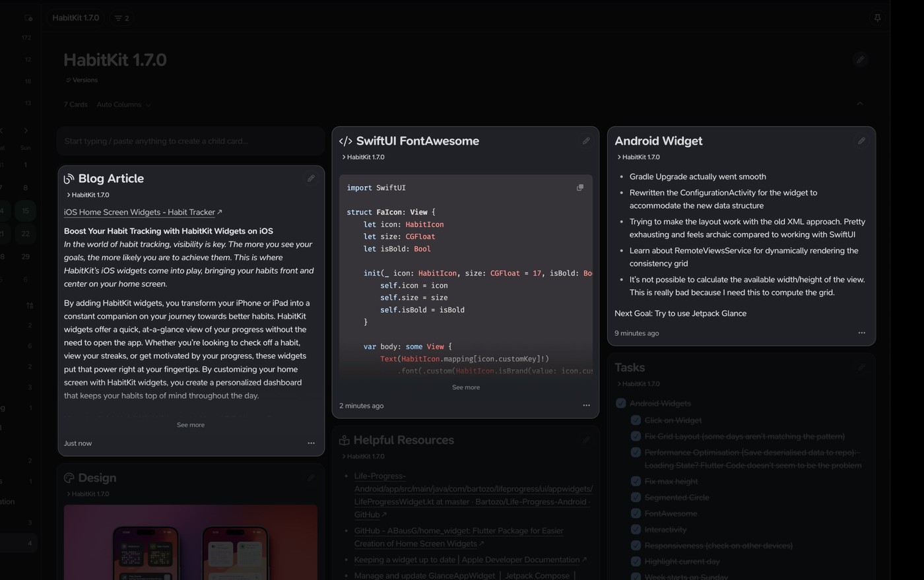
Task: Toggle the Segmented Circle checkbox
Action: [636, 498]
